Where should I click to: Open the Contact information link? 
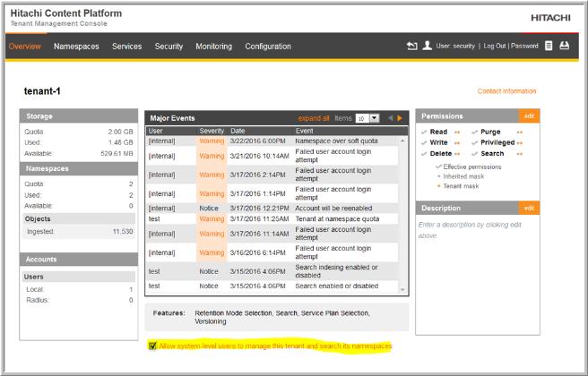(506, 91)
